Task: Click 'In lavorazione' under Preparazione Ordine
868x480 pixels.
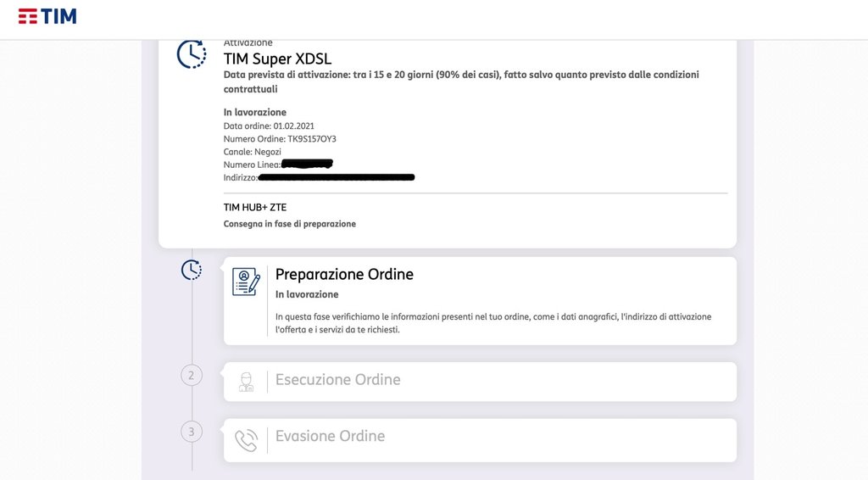Action: [x=307, y=294]
